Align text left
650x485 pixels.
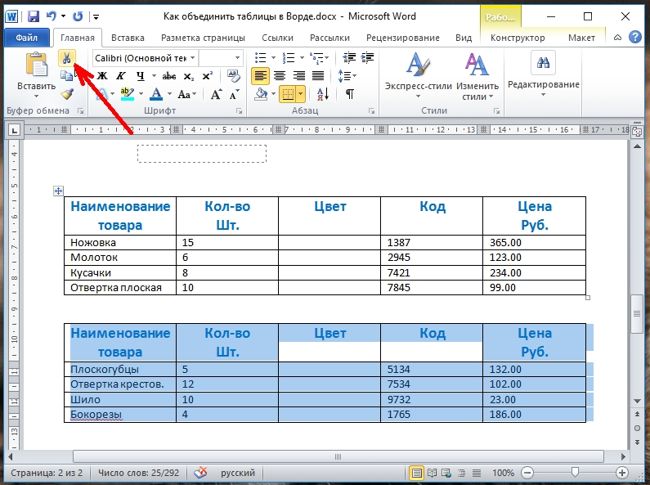click(x=260, y=76)
